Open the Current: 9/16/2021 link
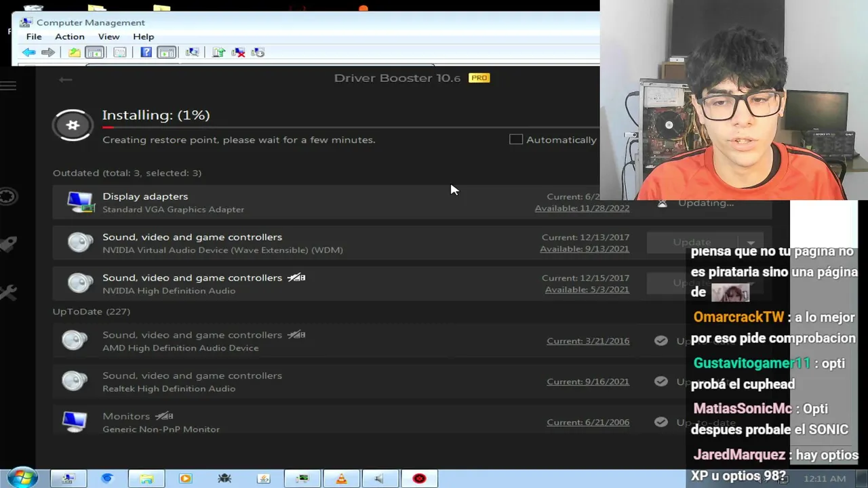 click(x=588, y=382)
